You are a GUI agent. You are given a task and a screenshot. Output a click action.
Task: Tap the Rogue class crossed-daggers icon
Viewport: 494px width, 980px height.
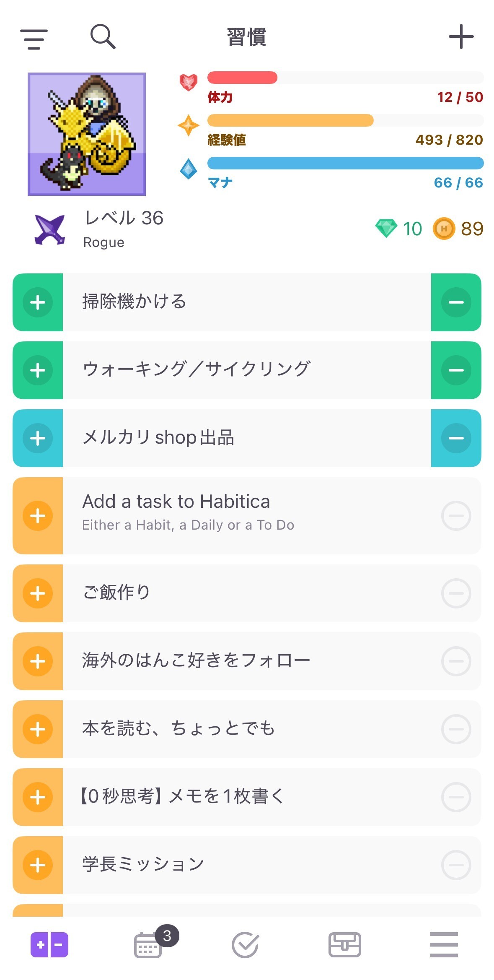[x=50, y=229]
